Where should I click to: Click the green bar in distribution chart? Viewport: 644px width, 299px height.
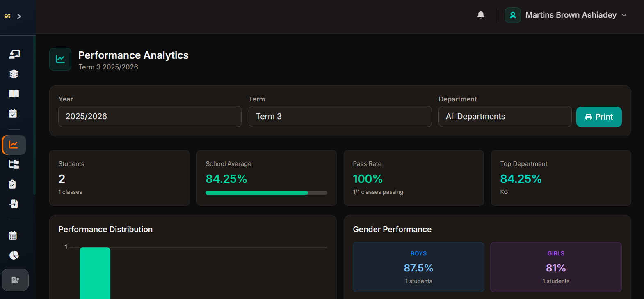pyautogui.click(x=95, y=273)
